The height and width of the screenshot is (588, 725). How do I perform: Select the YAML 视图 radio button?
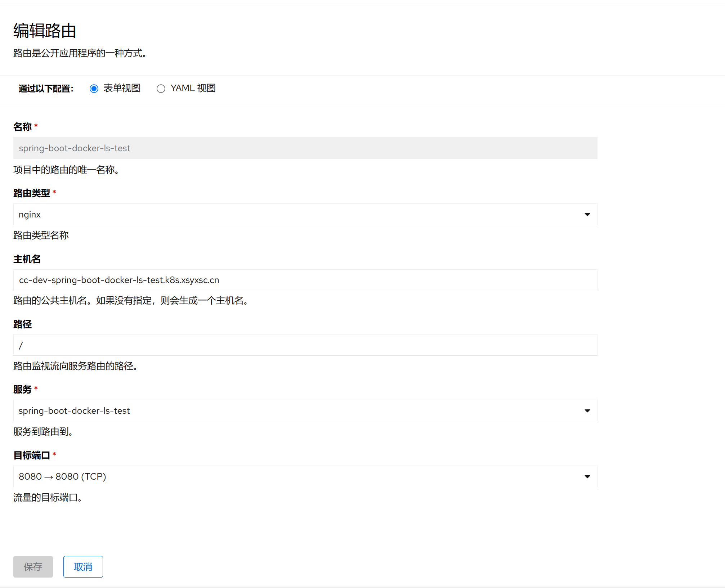(x=161, y=89)
